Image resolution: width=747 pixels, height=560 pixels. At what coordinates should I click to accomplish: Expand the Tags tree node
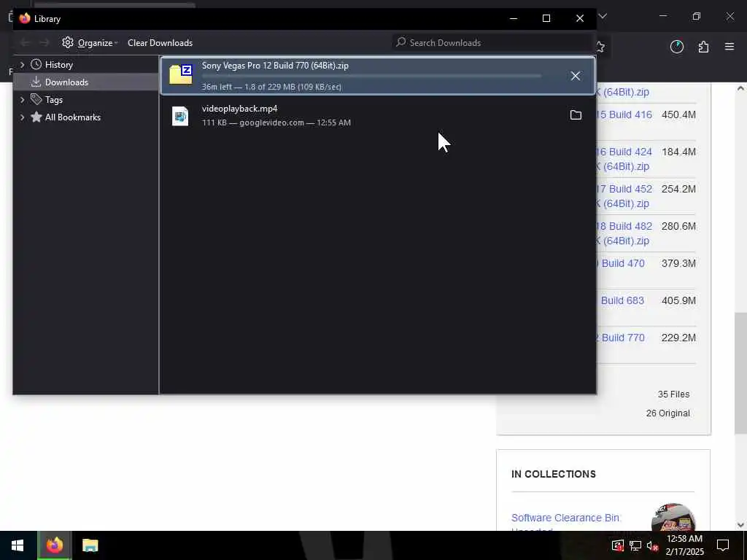click(22, 99)
